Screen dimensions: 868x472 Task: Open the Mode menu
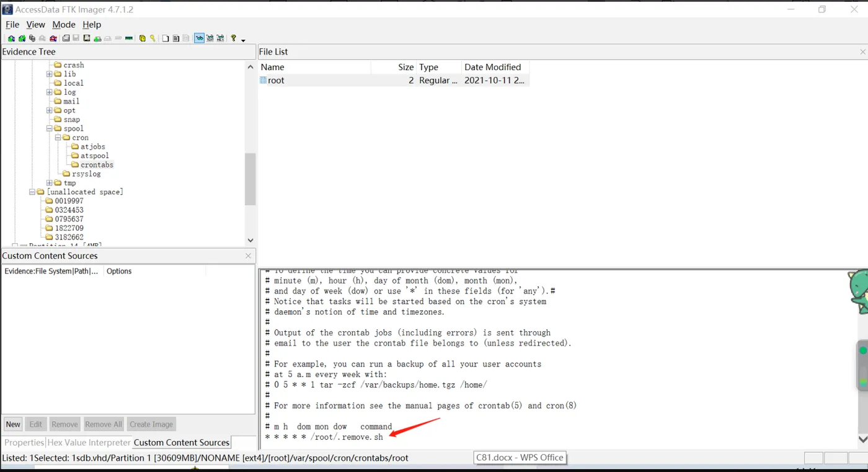tap(64, 25)
